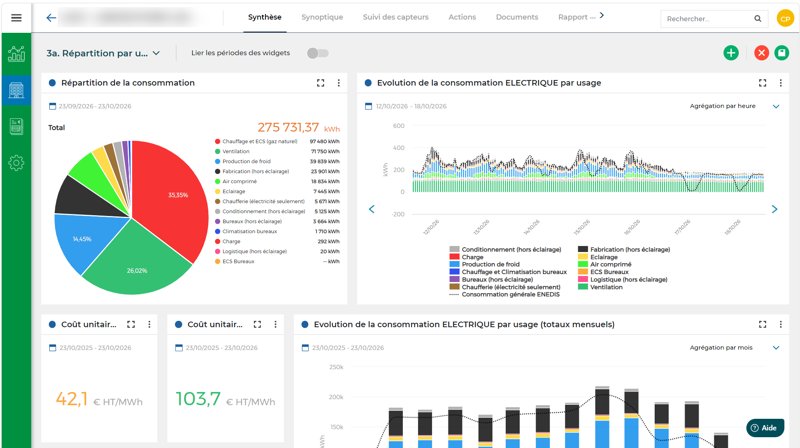Viewport: 800px width, 448px height.
Task: Click the back arrow icon
Action: click(x=51, y=18)
